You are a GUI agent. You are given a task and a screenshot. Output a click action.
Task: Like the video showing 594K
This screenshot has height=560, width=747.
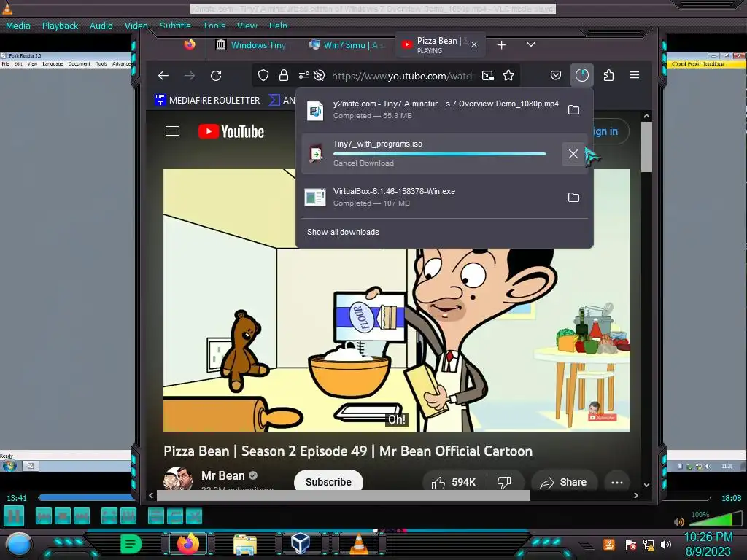[454, 482]
